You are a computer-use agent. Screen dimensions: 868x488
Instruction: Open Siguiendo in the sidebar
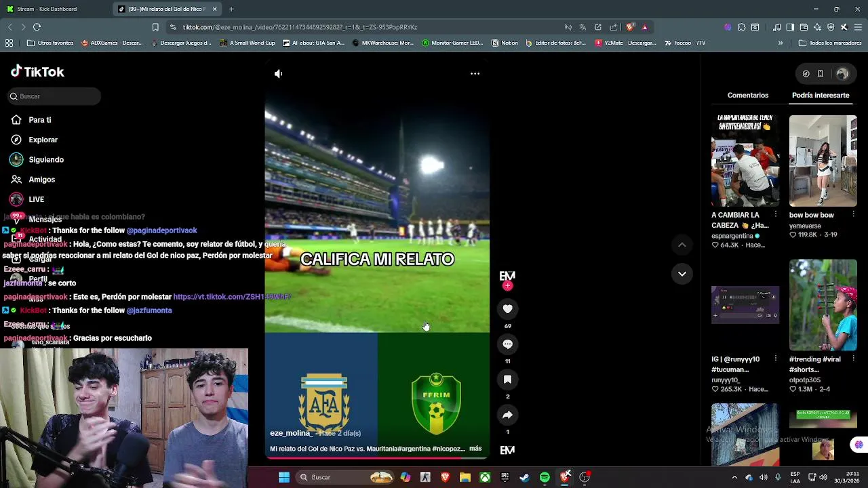click(x=37, y=160)
